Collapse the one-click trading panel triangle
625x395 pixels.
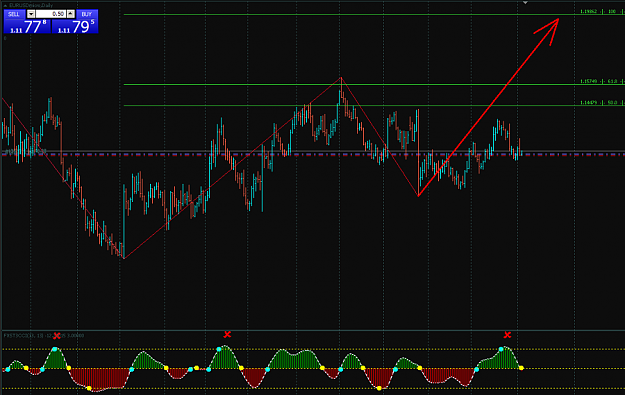tap(5, 6)
